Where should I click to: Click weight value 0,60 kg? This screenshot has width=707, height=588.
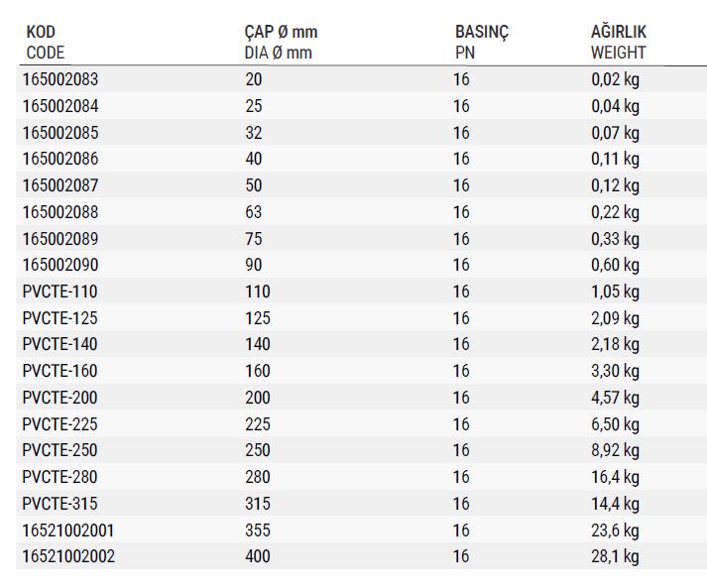[x=615, y=265]
